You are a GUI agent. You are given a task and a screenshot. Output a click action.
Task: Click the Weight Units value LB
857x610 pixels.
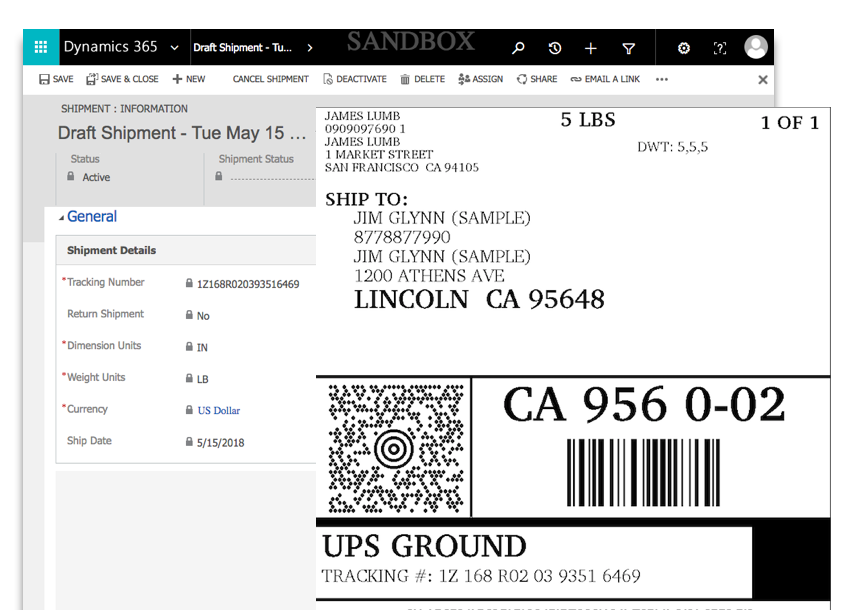202,379
